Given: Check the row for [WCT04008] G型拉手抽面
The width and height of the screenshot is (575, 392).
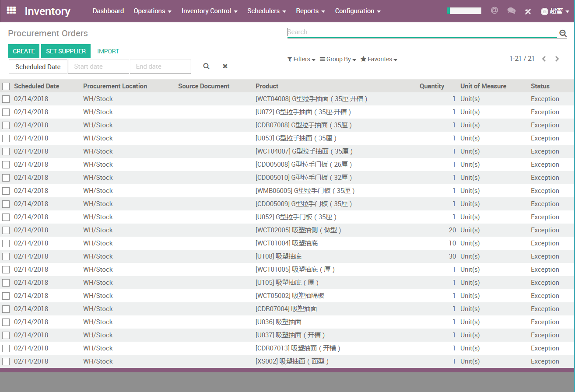Looking at the screenshot, I should click(x=6, y=99).
